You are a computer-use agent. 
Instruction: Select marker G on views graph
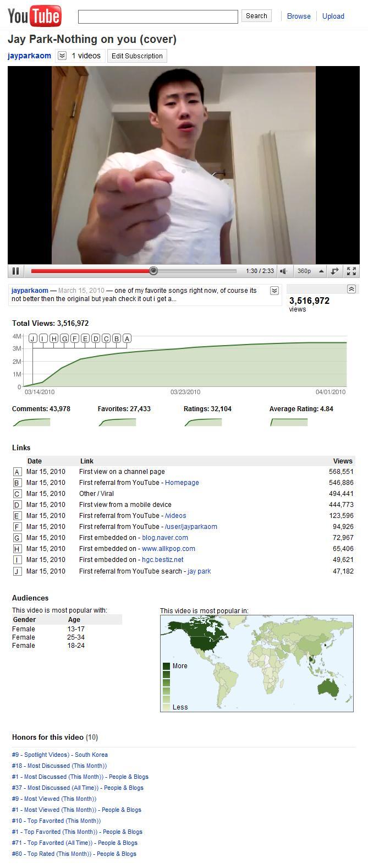pos(64,339)
